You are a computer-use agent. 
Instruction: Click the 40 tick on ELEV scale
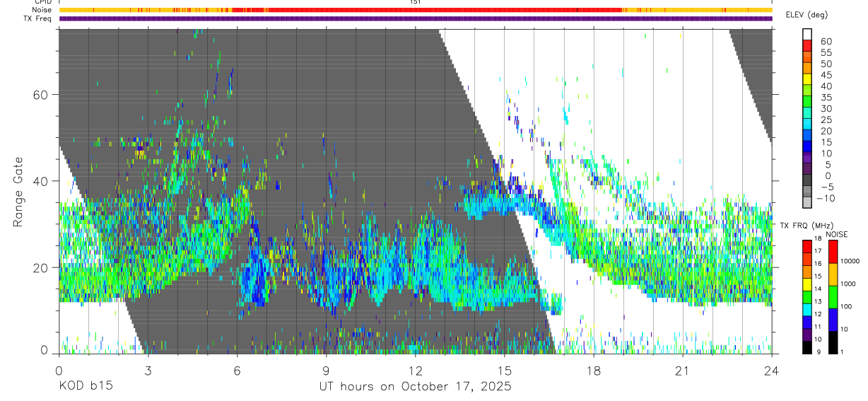pos(826,86)
